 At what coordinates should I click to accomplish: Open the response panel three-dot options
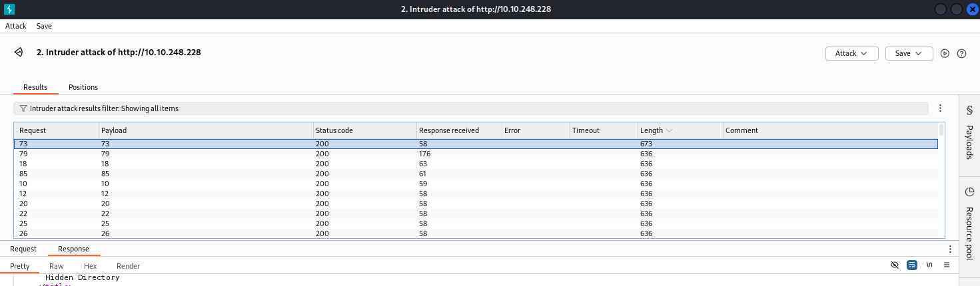950,249
